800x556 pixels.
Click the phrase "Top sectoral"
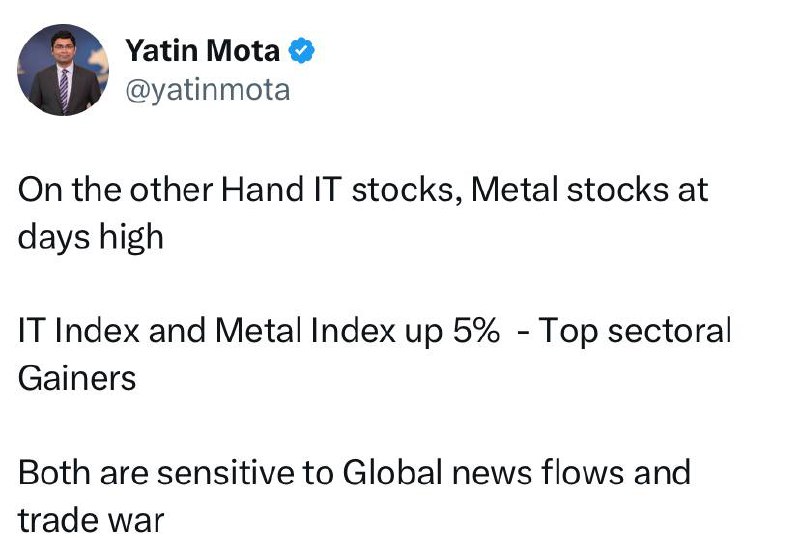tap(635, 332)
